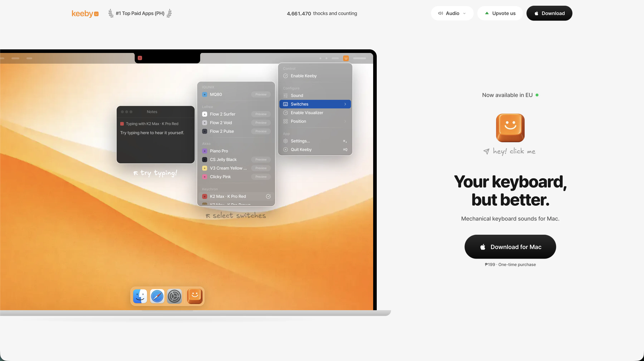
Task: Preview CS Jelly Black sound
Action: coord(261,160)
